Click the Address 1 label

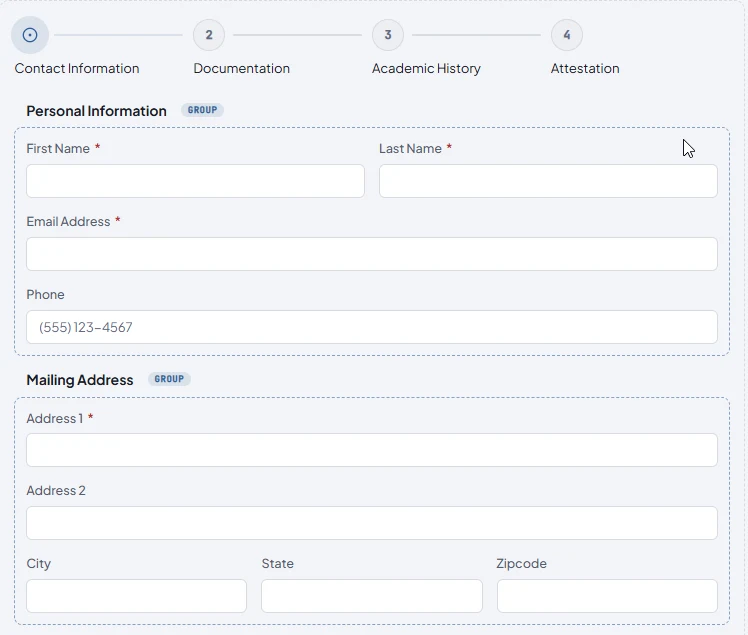pyautogui.click(x=54, y=419)
